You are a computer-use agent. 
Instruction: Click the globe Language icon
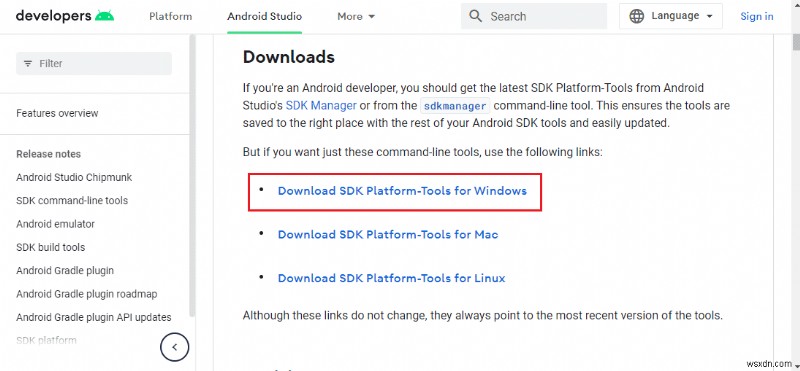(x=637, y=16)
